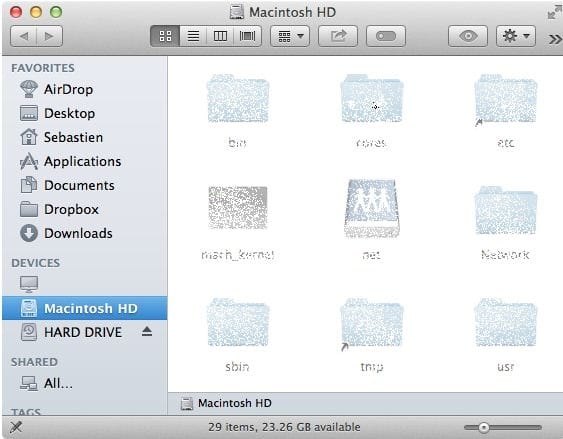Screen dimensions: 563x439
Task: Go back with the left arrow button
Action: [24, 36]
